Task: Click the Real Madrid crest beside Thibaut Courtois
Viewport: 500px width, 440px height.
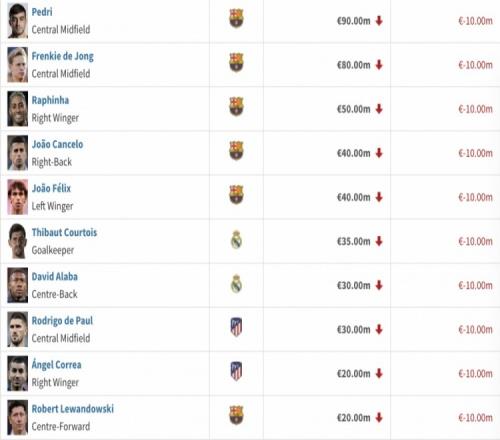Action: [236, 240]
